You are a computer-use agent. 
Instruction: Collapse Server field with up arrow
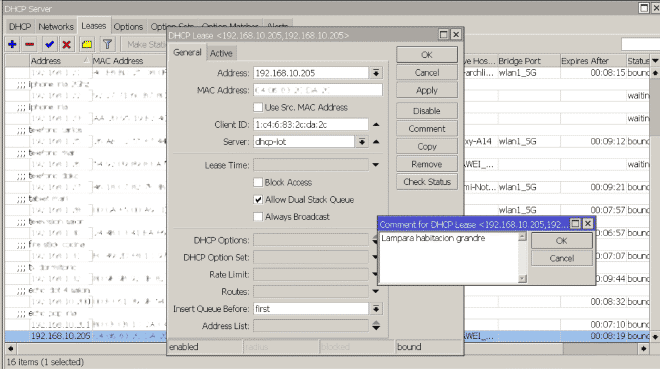(376, 142)
